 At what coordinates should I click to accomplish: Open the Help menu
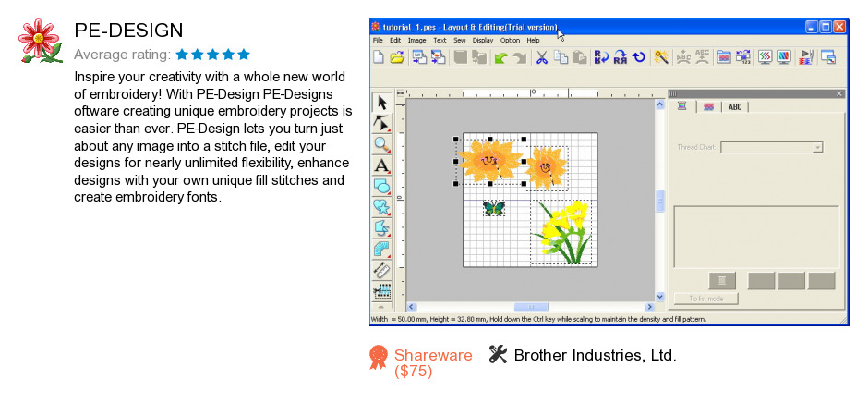(x=533, y=41)
